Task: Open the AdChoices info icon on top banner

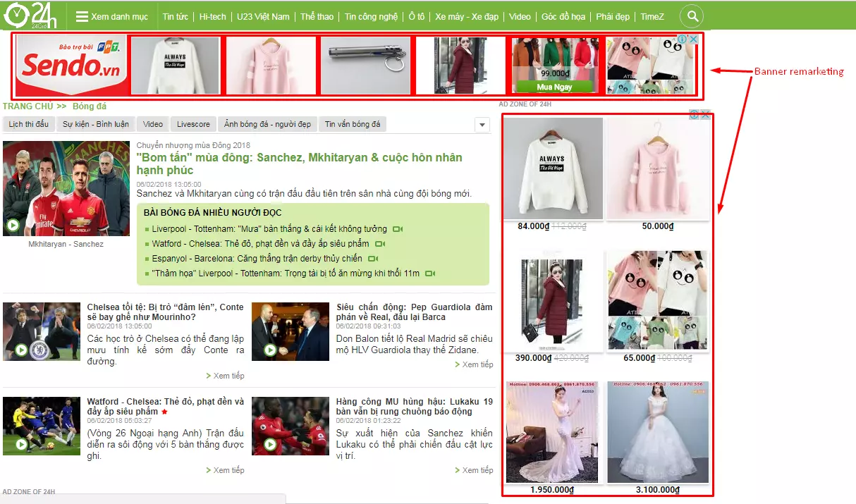Action: click(x=683, y=39)
